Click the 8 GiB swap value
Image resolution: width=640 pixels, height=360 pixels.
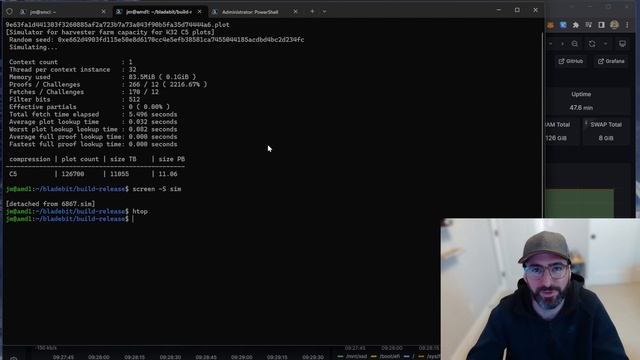click(x=606, y=138)
